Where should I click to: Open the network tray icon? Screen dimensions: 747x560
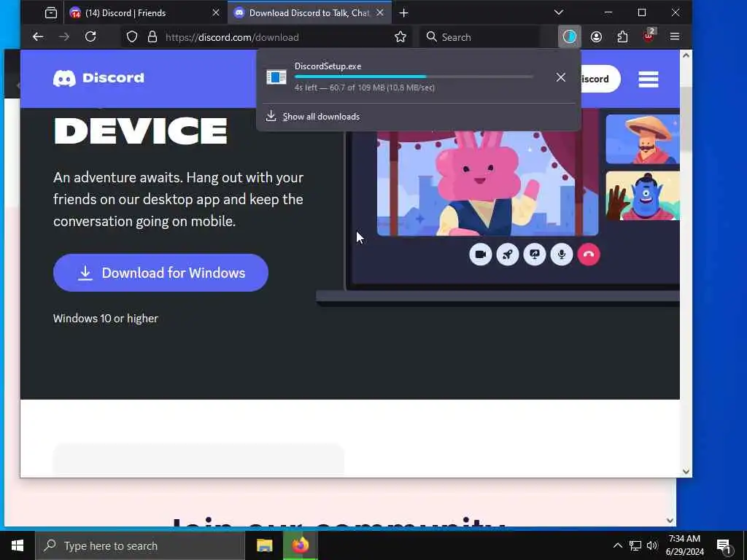635,545
